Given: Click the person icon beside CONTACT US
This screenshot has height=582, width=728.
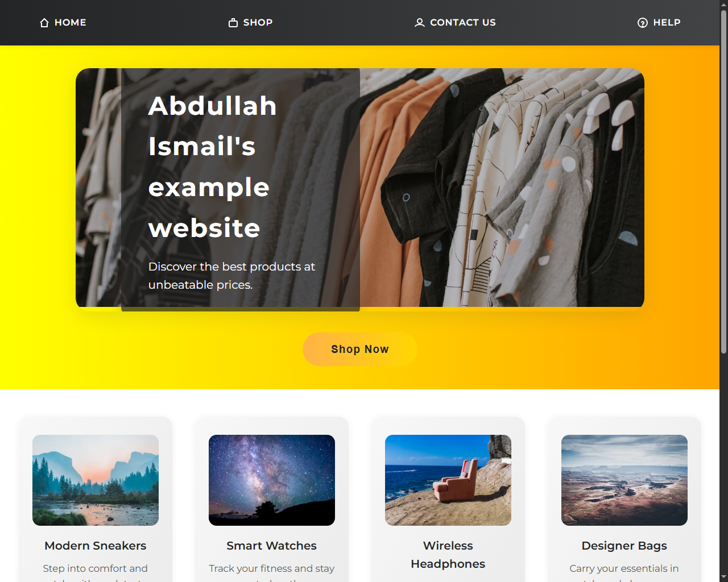Looking at the screenshot, I should click(x=420, y=23).
